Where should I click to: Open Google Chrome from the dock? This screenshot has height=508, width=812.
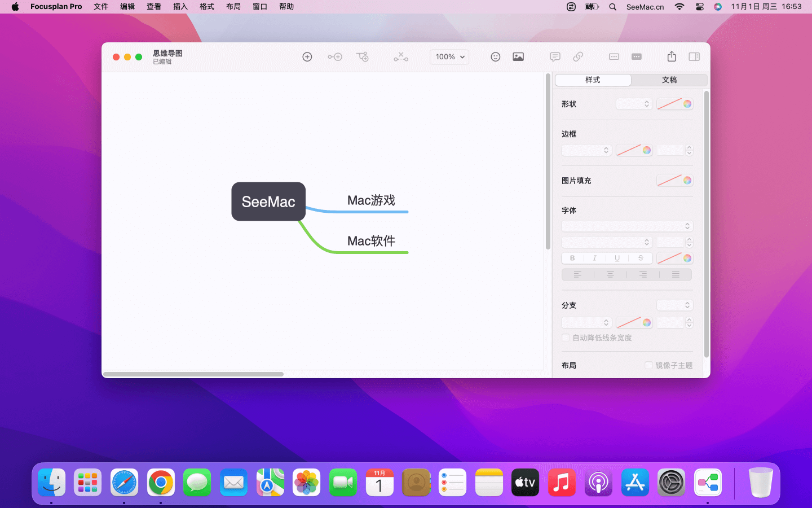coord(161,483)
